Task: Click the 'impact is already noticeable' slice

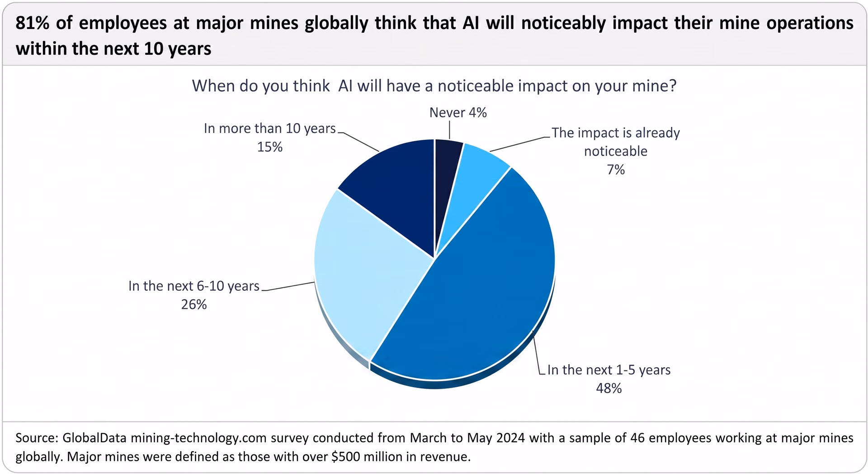Action: point(475,181)
